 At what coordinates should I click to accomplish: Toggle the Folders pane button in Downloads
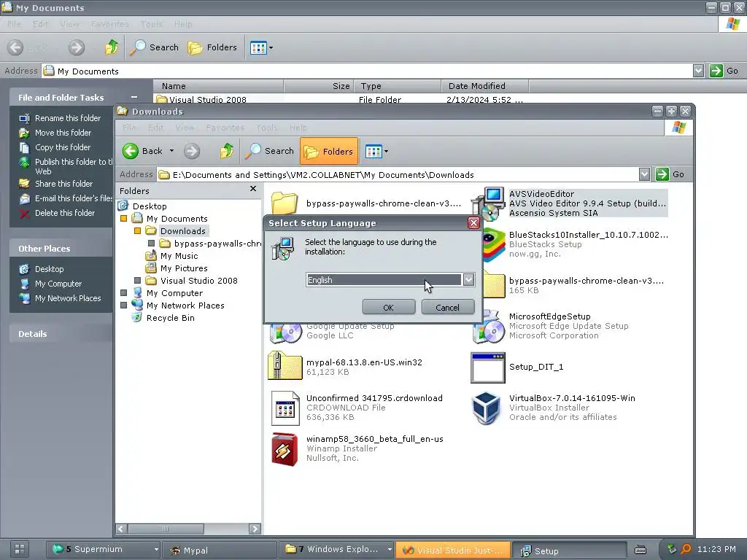329,151
